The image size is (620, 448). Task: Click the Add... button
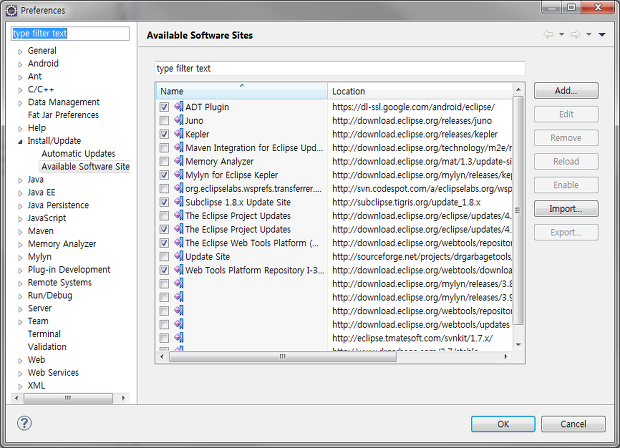tap(566, 91)
